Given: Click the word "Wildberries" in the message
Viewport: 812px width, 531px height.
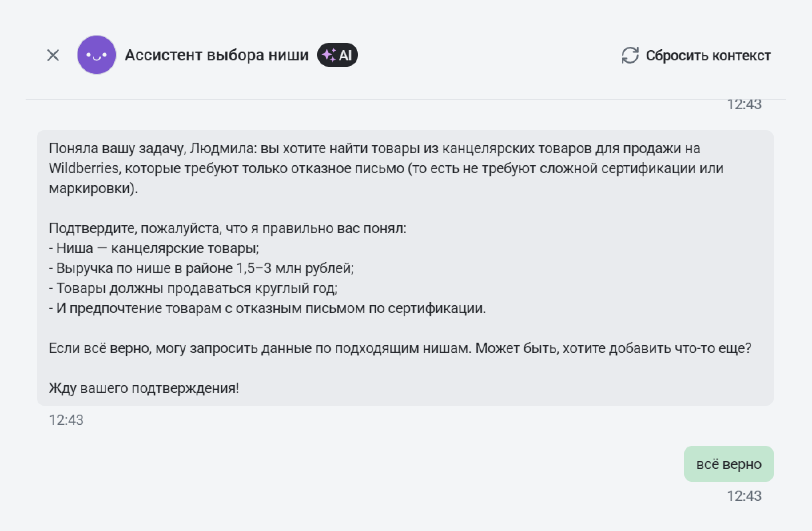Looking at the screenshot, I should tap(84, 168).
